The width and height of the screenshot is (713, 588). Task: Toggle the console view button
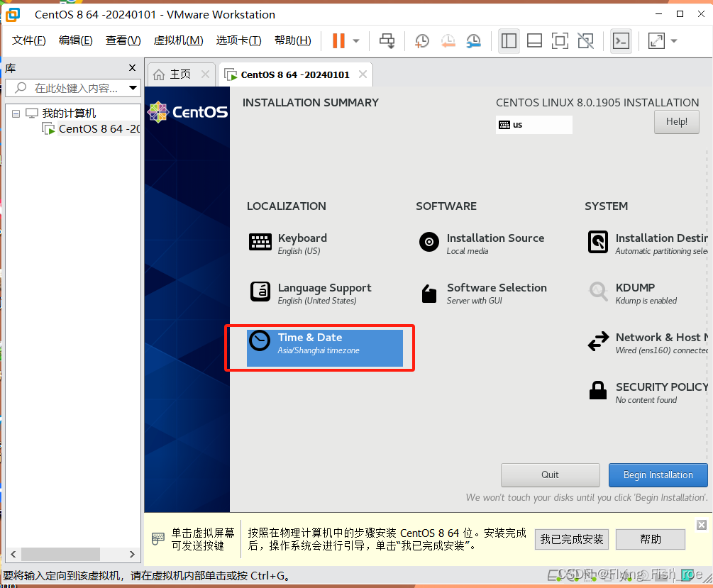[621, 40]
